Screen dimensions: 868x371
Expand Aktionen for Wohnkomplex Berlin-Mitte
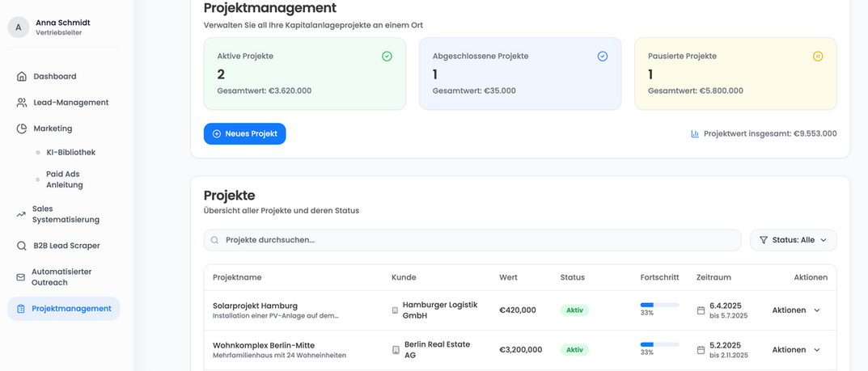click(796, 350)
